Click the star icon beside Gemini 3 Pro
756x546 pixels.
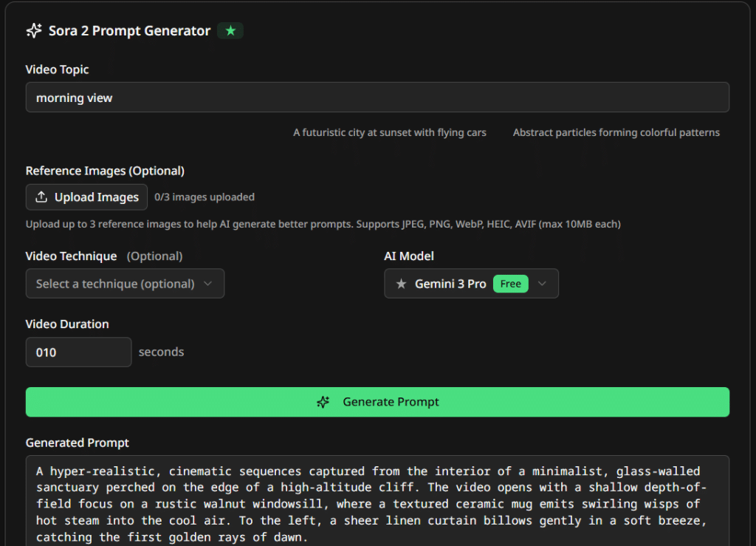402,284
